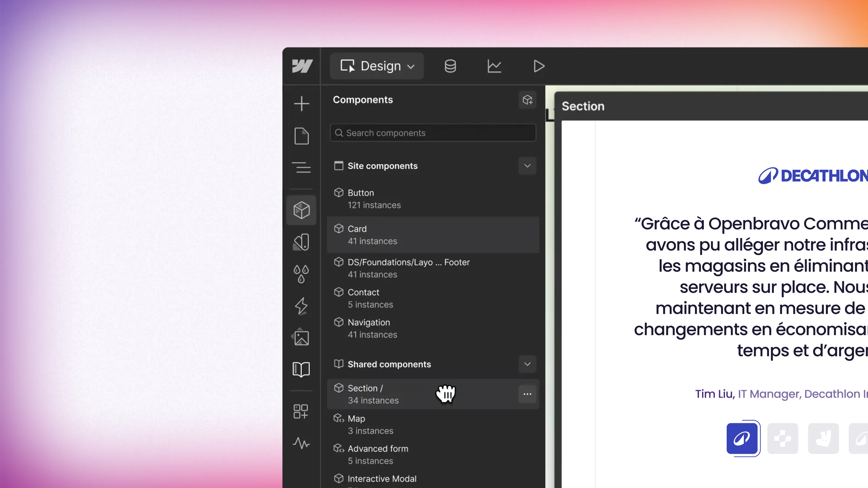Select the Button component row
Screen dimensions: 868x488
[433, 199]
